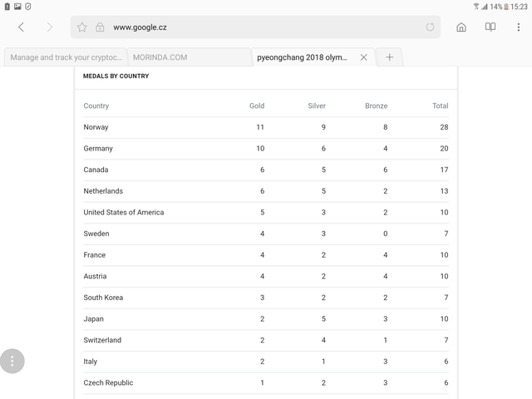Select United States of America row name
The image size is (532, 399).
pyautogui.click(x=124, y=213)
